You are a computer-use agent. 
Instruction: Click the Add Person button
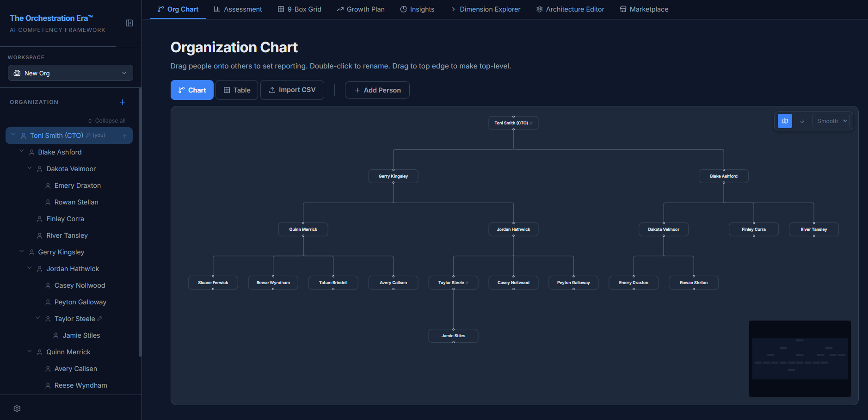coord(377,90)
